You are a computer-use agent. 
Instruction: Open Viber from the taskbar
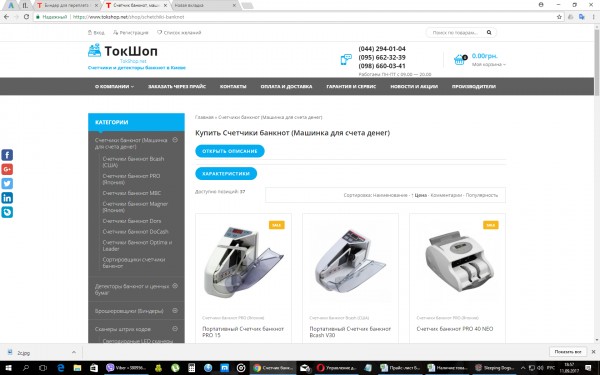click(125, 368)
